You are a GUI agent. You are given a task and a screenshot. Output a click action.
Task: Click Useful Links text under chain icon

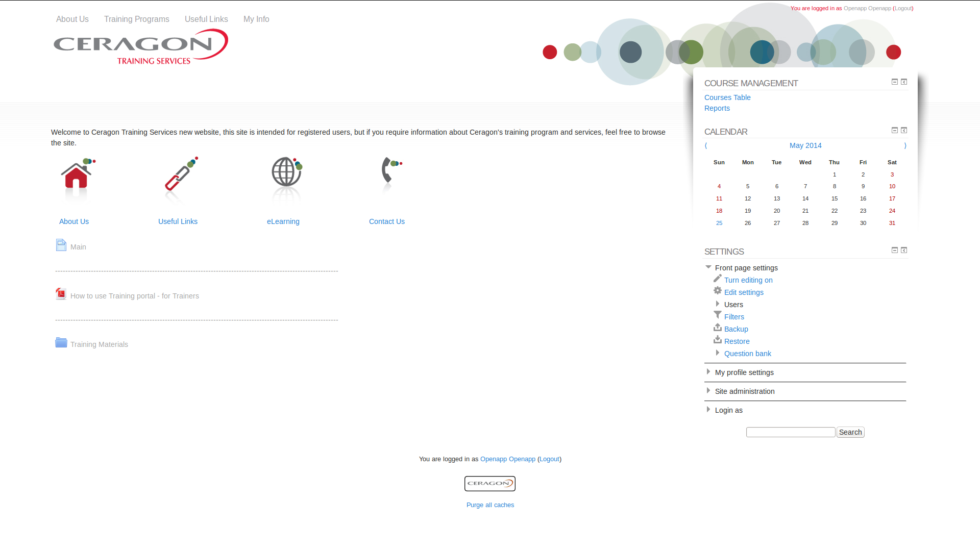tap(178, 221)
